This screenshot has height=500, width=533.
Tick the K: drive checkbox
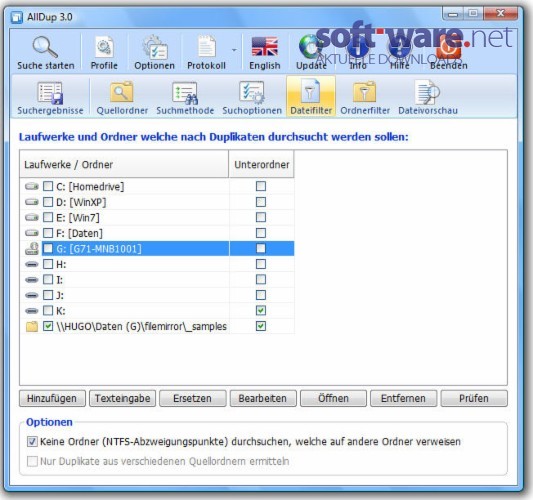click(48, 310)
